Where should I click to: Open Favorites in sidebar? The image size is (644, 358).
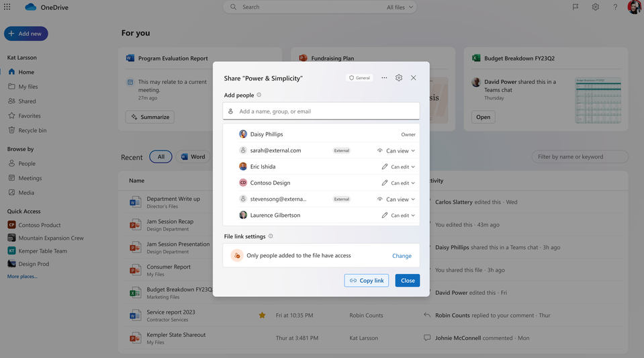[24, 116]
